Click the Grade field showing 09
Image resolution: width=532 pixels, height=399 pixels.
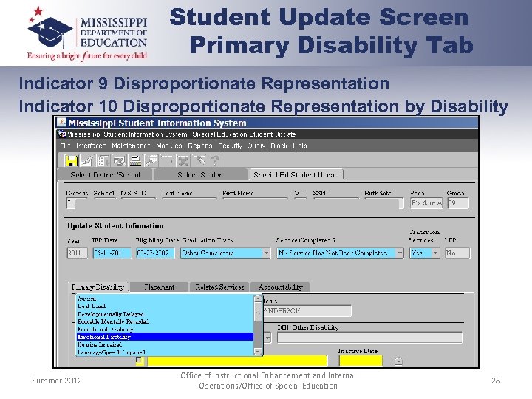point(458,203)
